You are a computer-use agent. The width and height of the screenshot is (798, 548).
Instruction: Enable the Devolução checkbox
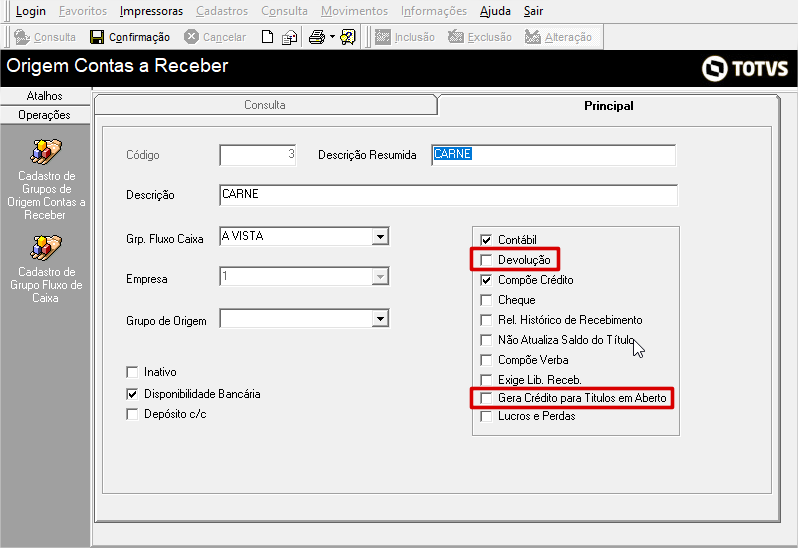coord(486,260)
